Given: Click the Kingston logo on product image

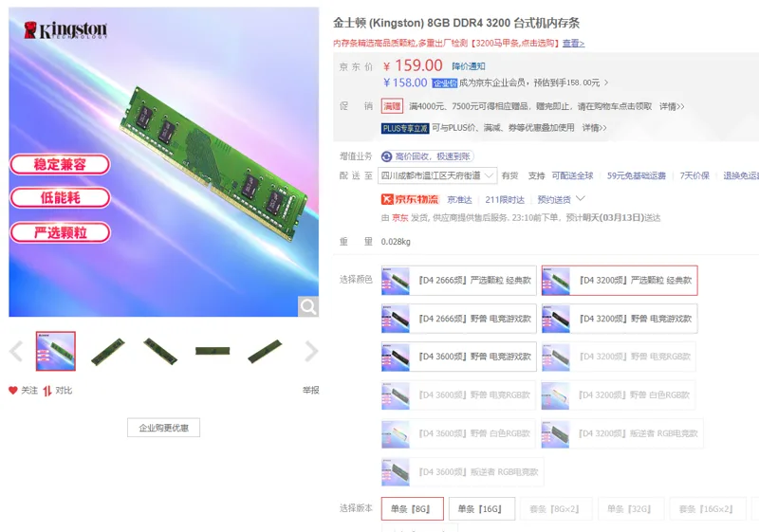Looking at the screenshot, I should [65, 30].
